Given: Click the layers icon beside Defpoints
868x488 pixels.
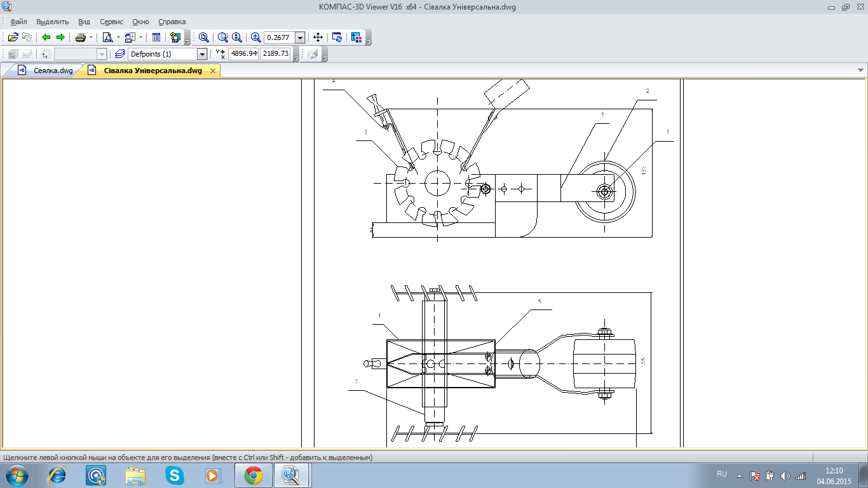Looking at the screenshot, I should tap(119, 54).
